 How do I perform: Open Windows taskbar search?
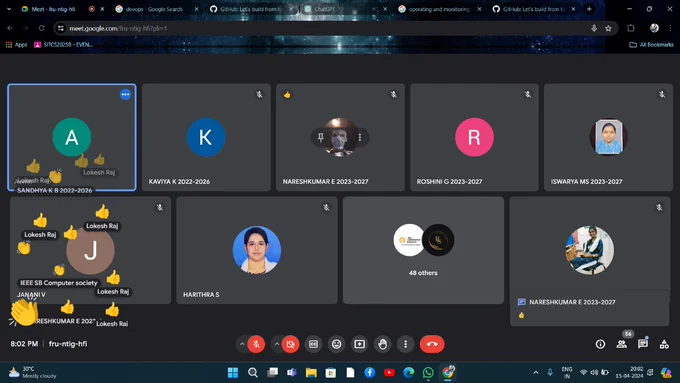click(x=253, y=373)
